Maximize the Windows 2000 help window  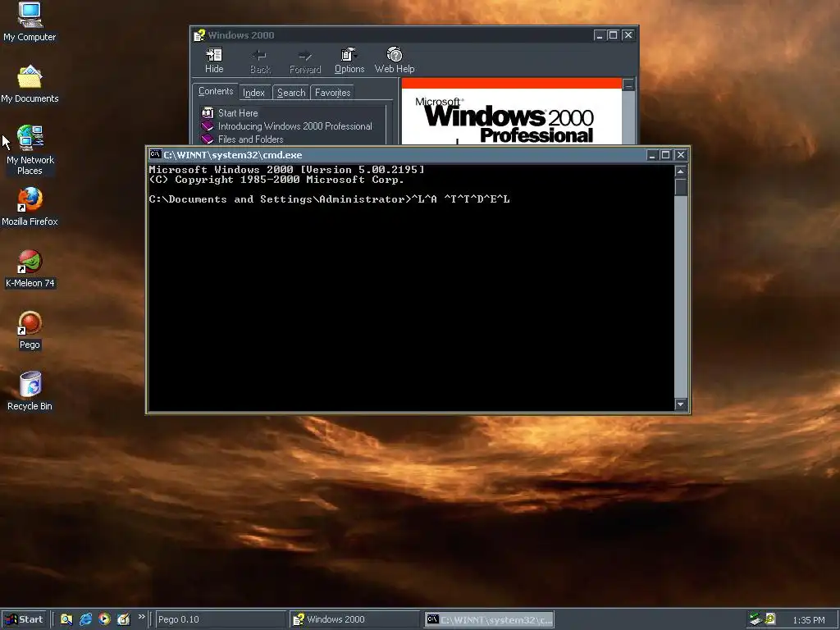(x=613, y=35)
